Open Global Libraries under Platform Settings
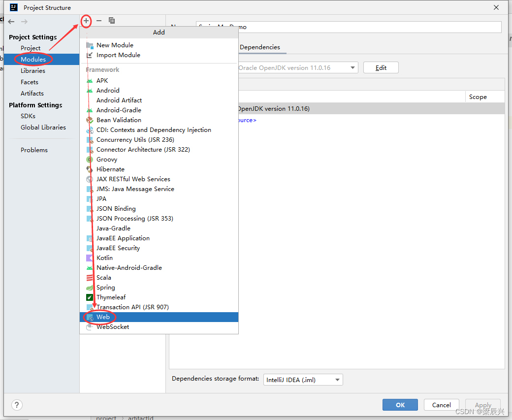 point(43,128)
